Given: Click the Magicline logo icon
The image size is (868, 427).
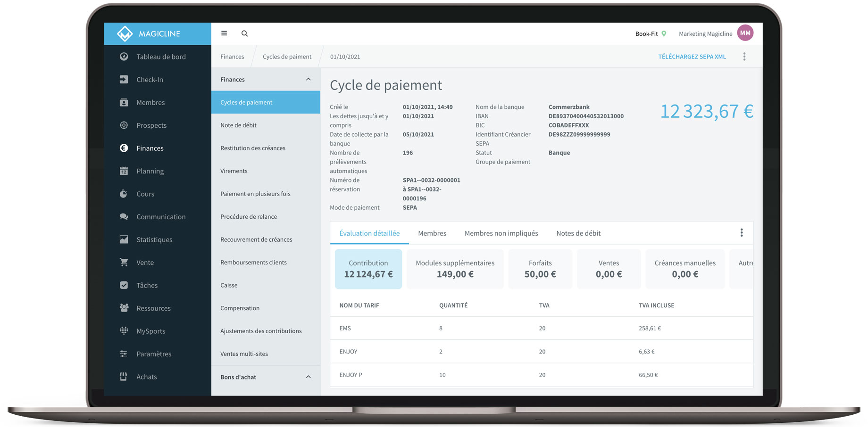Looking at the screenshot, I should [125, 33].
